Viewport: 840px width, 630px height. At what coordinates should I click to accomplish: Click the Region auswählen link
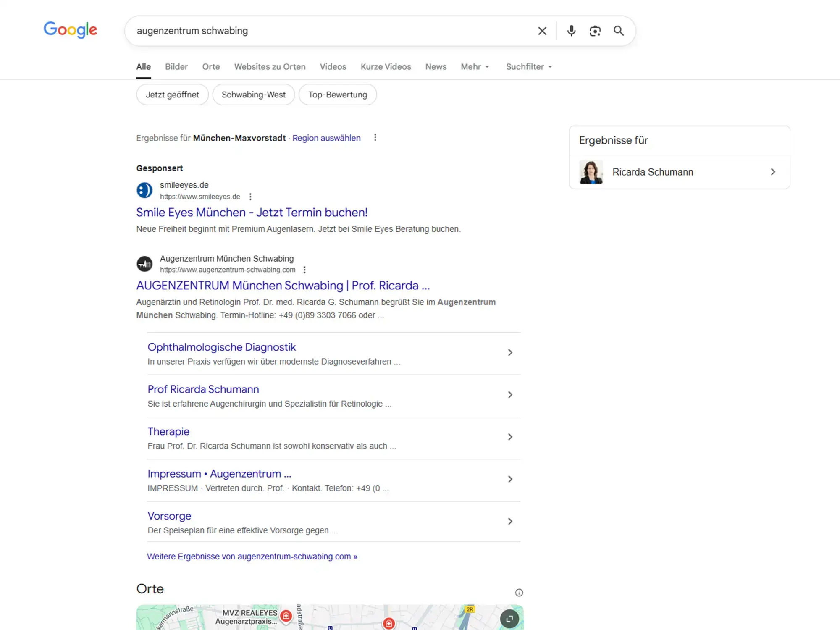pos(326,138)
